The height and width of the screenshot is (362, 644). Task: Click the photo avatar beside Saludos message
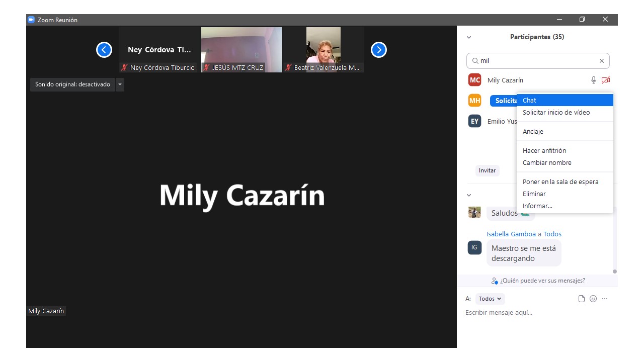pyautogui.click(x=474, y=212)
